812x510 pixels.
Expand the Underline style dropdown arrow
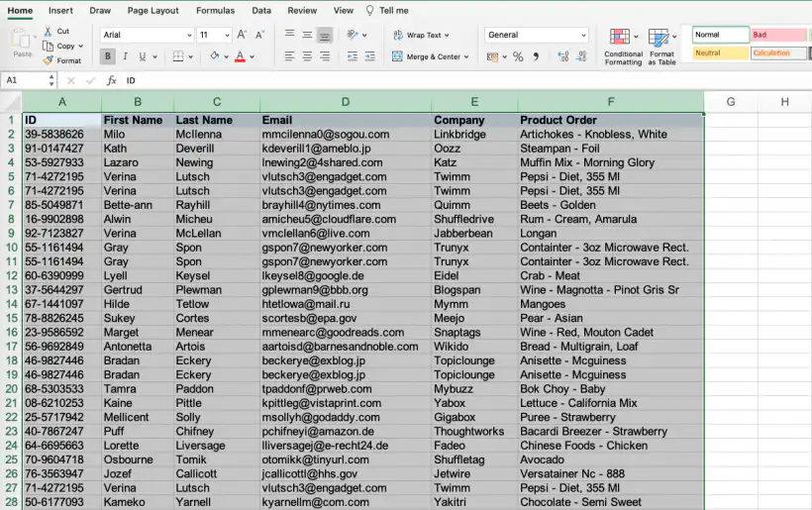[154, 57]
